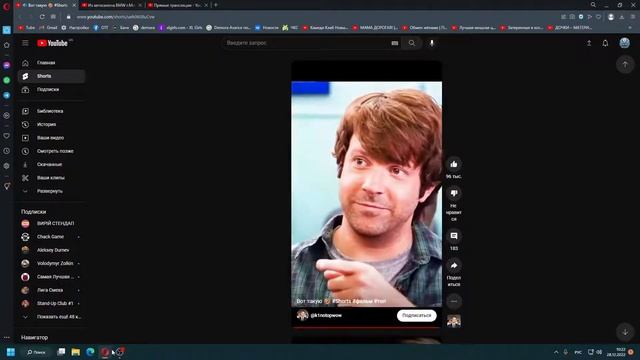Open the Short's comments (183)
640x360 pixels.
[x=453, y=236]
